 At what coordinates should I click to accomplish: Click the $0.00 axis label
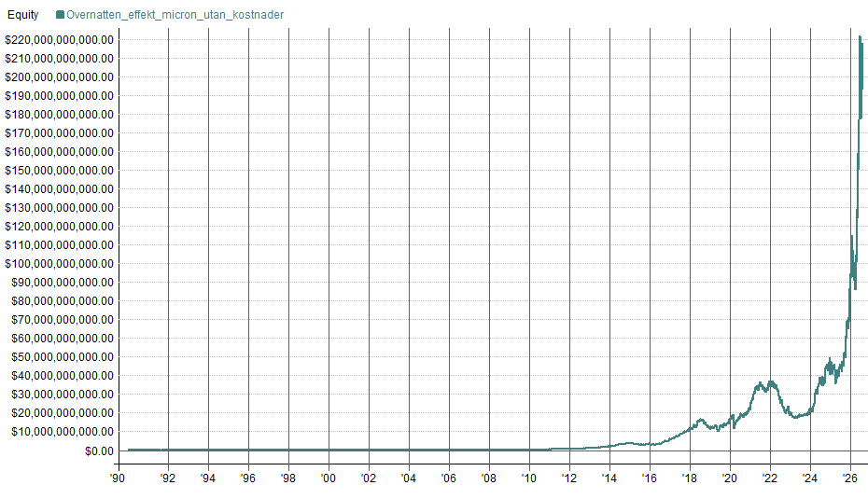[99, 451]
